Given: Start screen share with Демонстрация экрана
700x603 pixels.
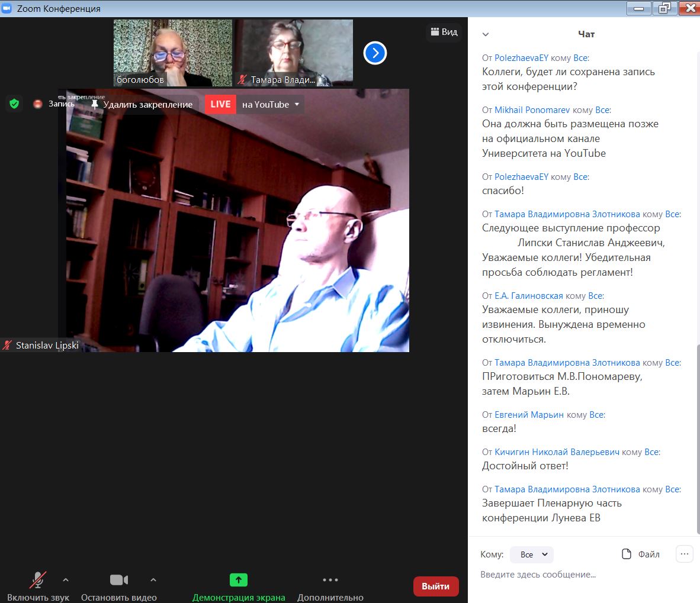Looking at the screenshot, I should [239, 580].
